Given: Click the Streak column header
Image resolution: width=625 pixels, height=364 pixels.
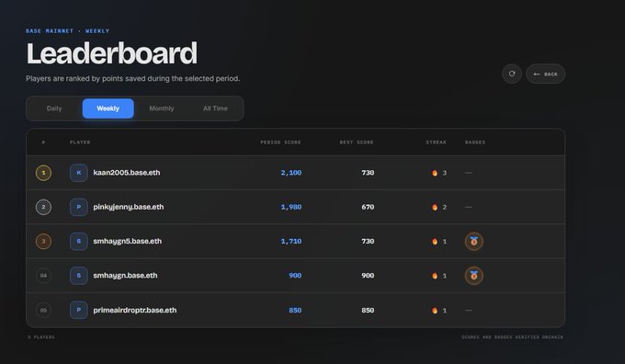Looking at the screenshot, I should tap(436, 142).
